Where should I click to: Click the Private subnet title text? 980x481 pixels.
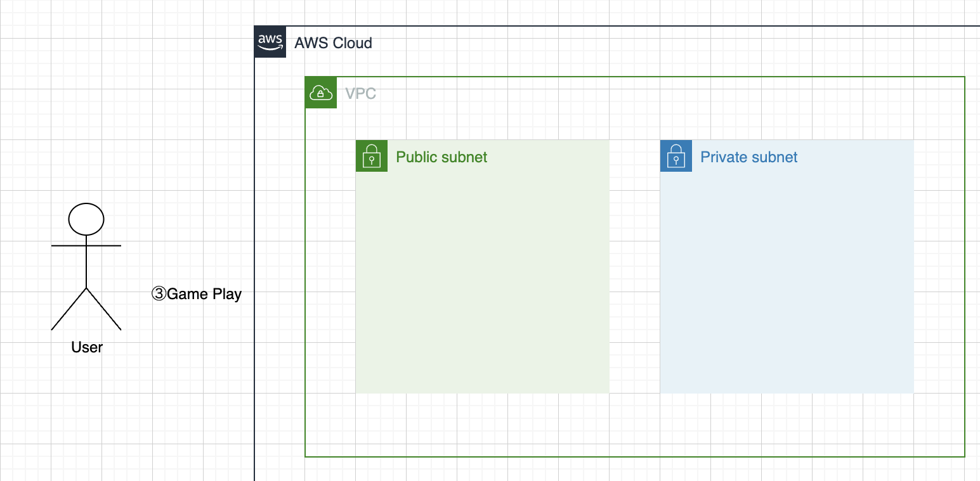(748, 157)
